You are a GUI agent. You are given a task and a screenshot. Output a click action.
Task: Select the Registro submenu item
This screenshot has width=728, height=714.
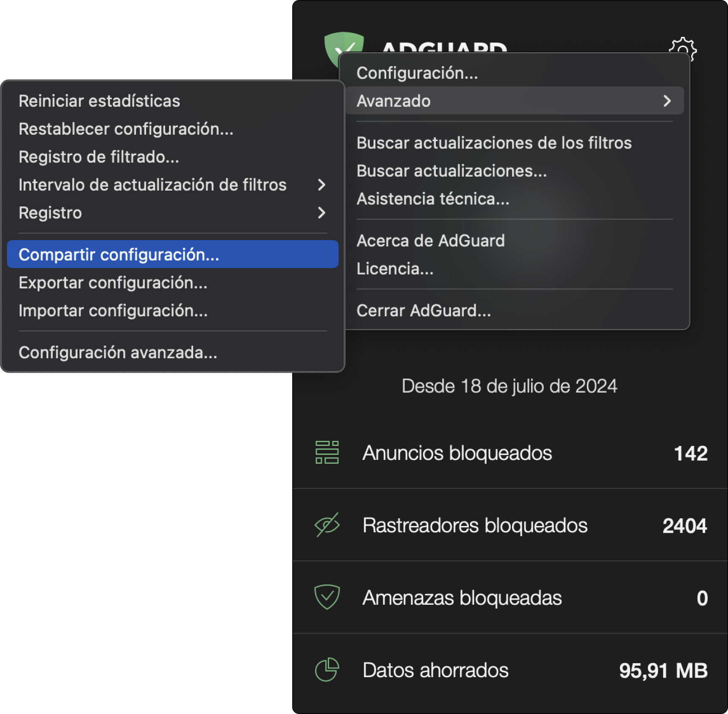coord(173,213)
